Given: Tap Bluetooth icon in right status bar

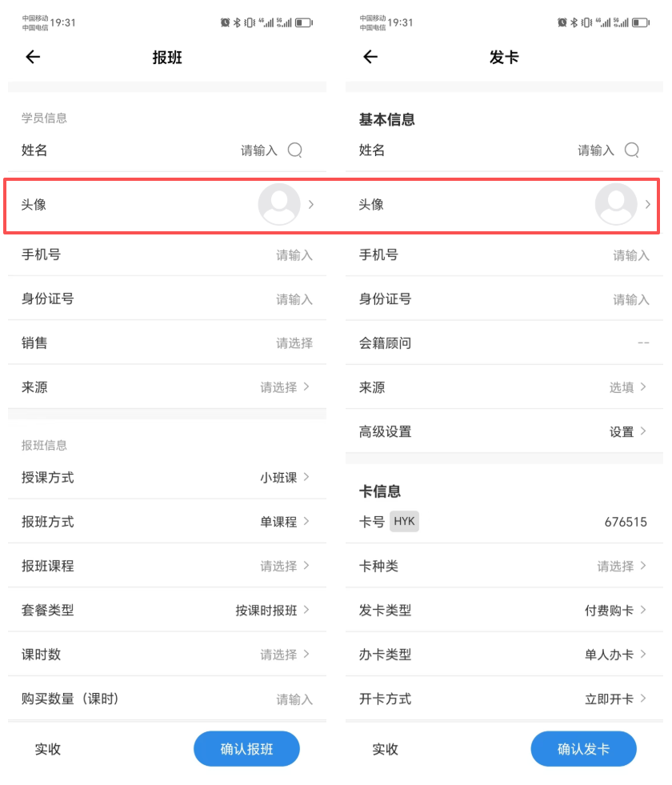Looking at the screenshot, I should pos(574,22).
